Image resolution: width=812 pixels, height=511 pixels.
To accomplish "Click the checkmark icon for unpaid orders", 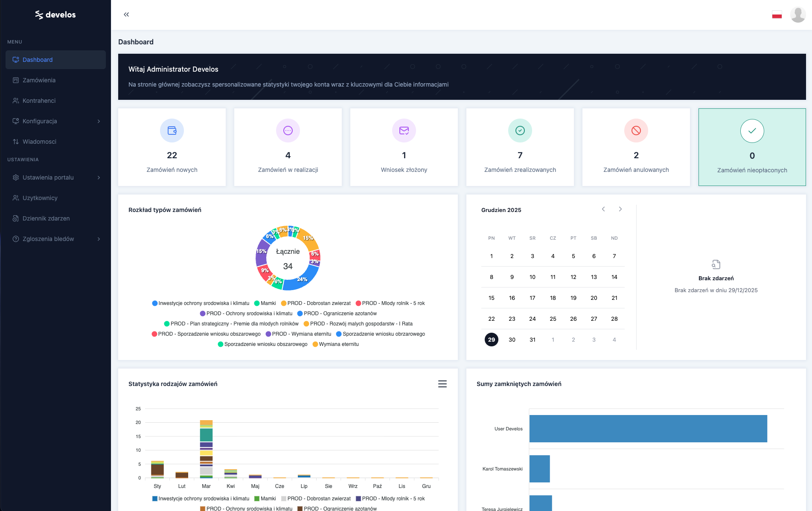I will pos(752,131).
